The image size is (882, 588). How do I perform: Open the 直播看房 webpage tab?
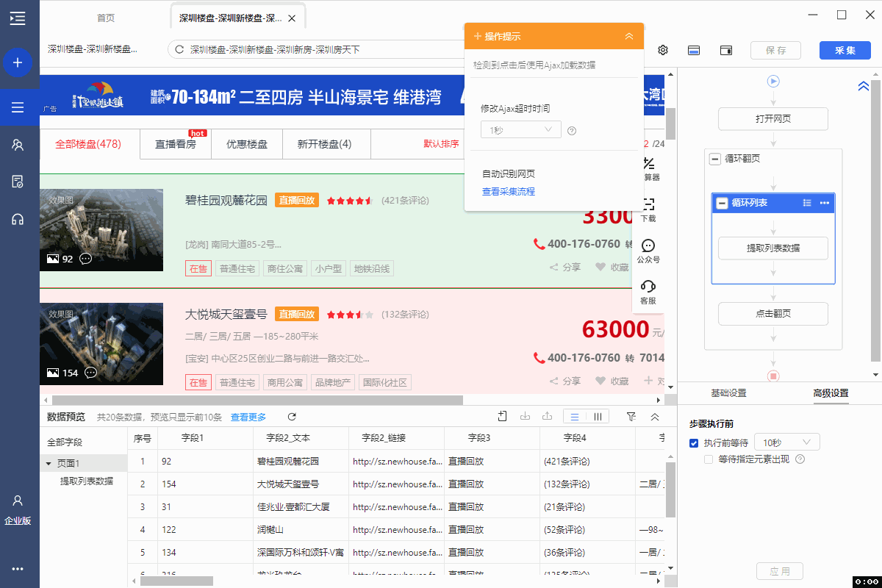click(176, 144)
